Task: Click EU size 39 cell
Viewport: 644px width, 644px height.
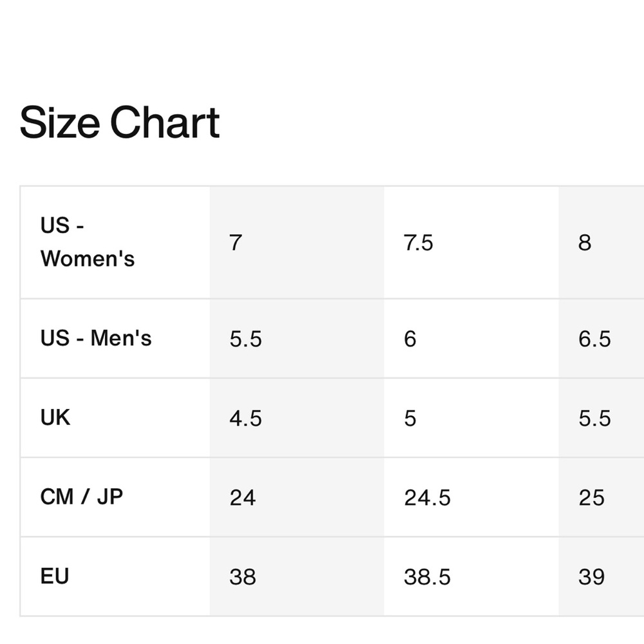Action: (x=601, y=576)
